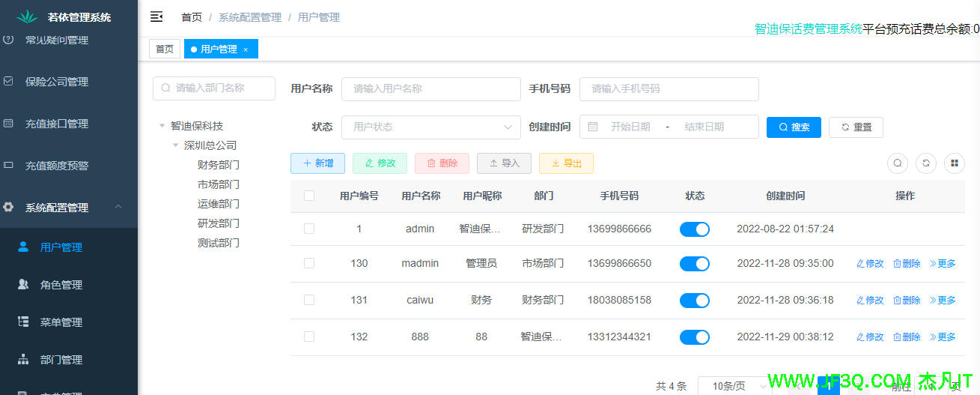Open the column visibility grid icon

(955, 163)
